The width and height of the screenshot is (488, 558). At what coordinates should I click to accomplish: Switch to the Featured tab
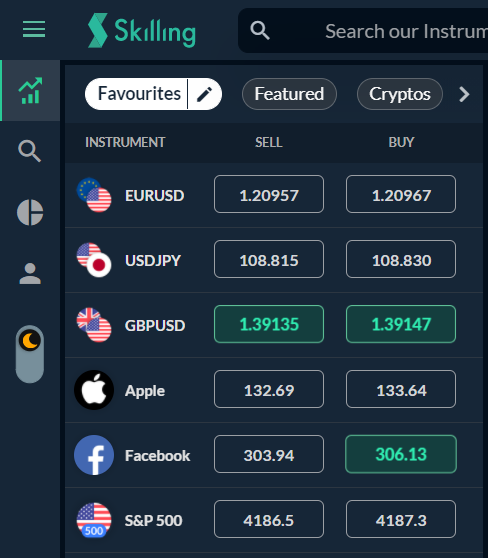pos(289,94)
